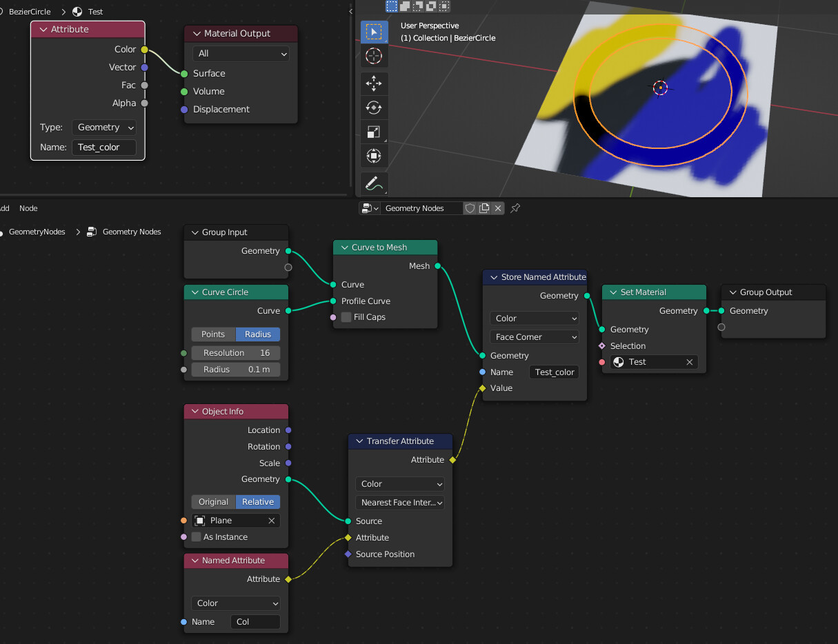Activate the Rotate tool
The width and height of the screenshot is (838, 644).
(374, 108)
